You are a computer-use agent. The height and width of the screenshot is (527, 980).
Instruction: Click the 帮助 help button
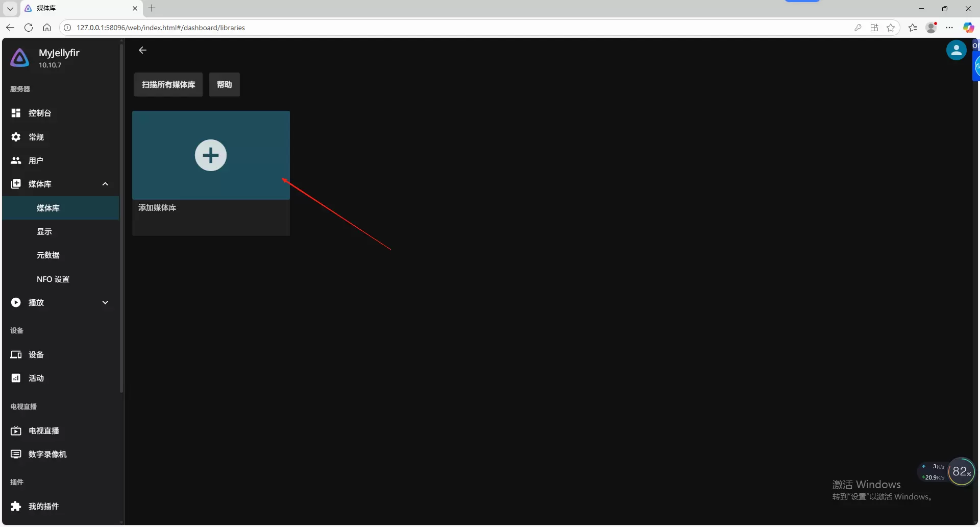coord(224,84)
